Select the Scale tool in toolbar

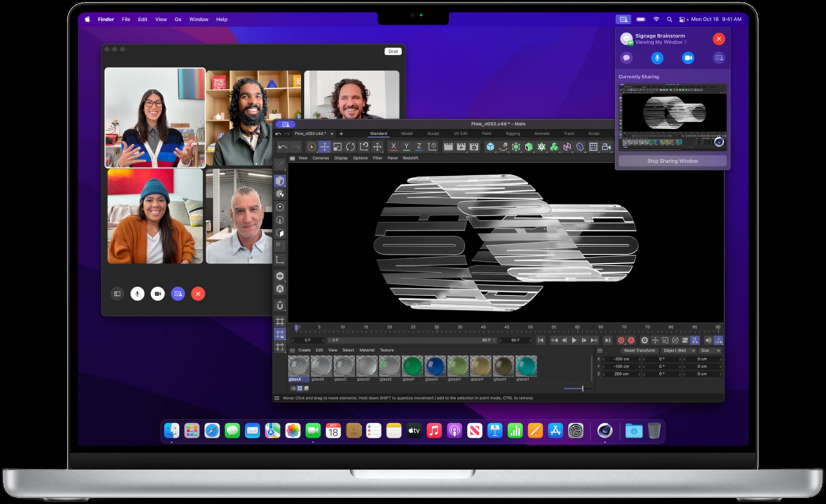337,147
